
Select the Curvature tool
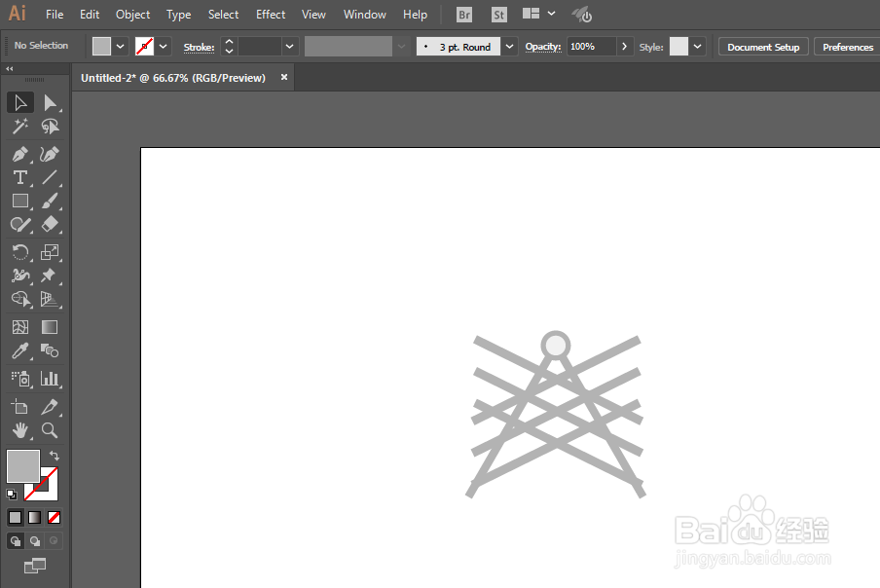(50, 154)
